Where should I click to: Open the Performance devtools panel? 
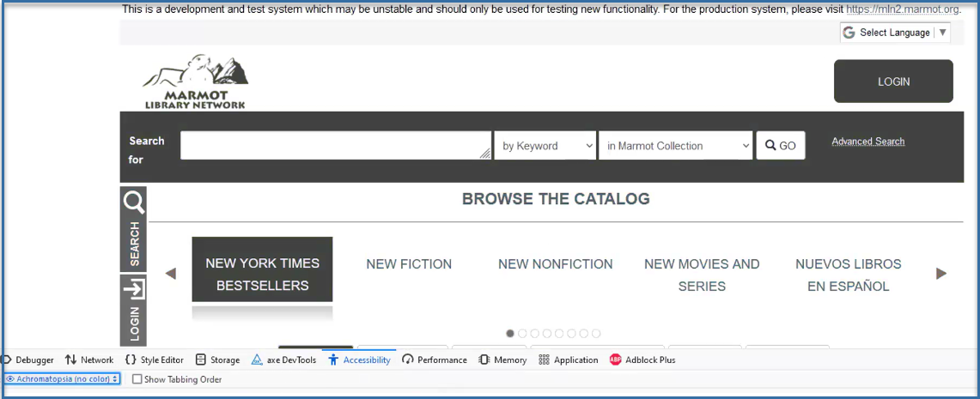click(435, 360)
